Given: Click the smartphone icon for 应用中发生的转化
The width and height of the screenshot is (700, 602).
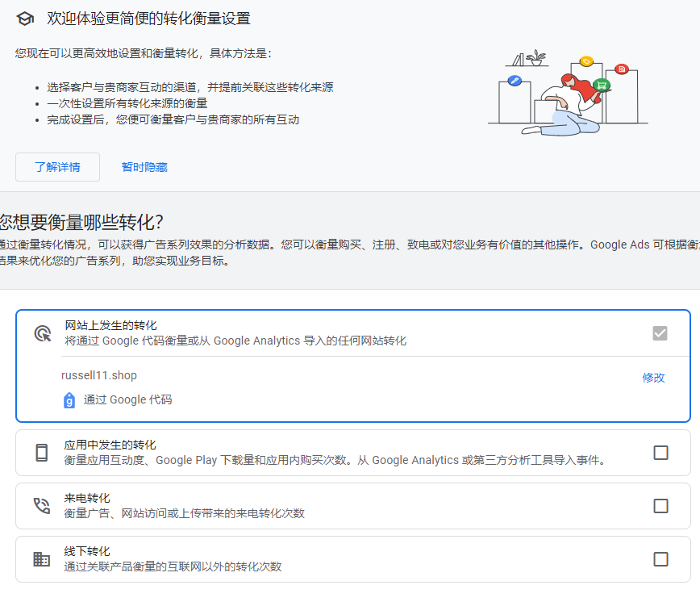Looking at the screenshot, I should click(43, 453).
